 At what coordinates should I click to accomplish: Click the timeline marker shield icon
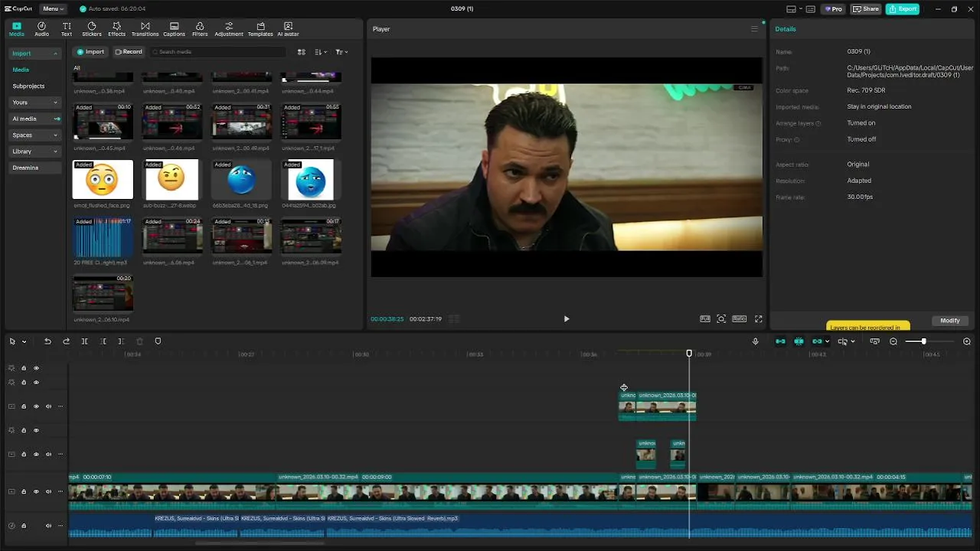click(158, 341)
